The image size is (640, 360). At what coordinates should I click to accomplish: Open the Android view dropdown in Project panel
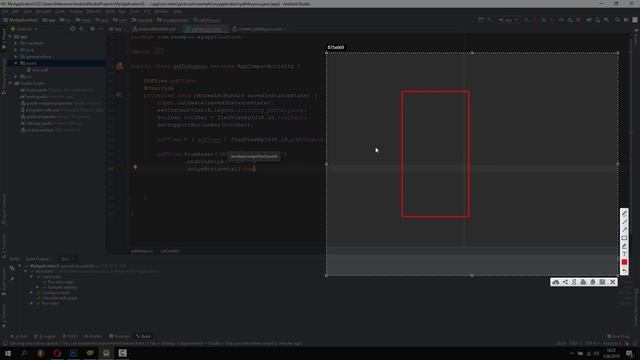click(x=24, y=29)
